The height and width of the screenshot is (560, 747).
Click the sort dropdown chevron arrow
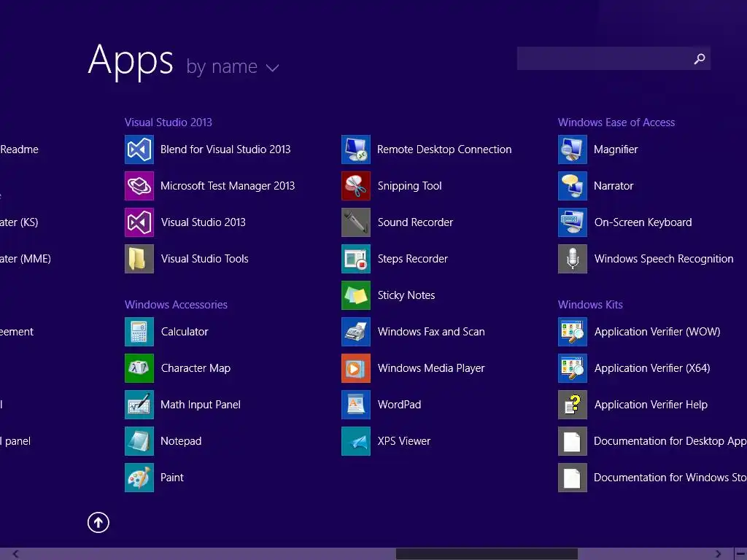tap(272, 68)
